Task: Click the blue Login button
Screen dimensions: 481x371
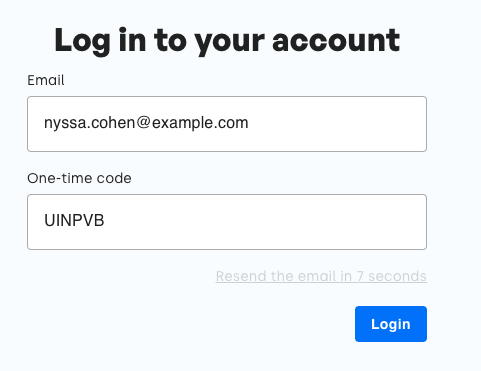Action: 391,324
